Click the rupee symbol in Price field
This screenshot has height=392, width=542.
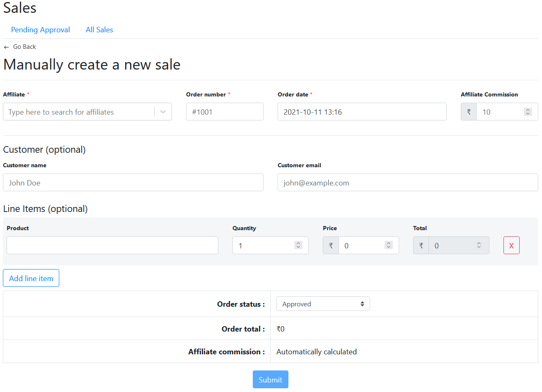[331, 245]
